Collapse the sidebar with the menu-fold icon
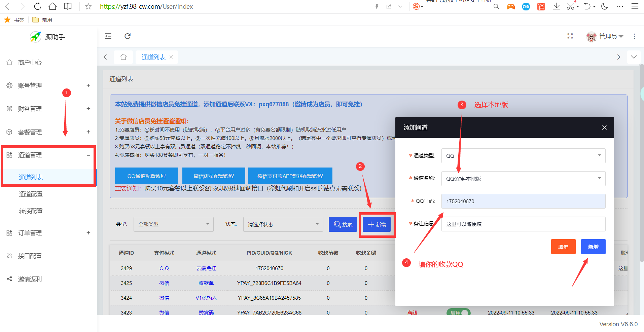 pyautogui.click(x=108, y=36)
